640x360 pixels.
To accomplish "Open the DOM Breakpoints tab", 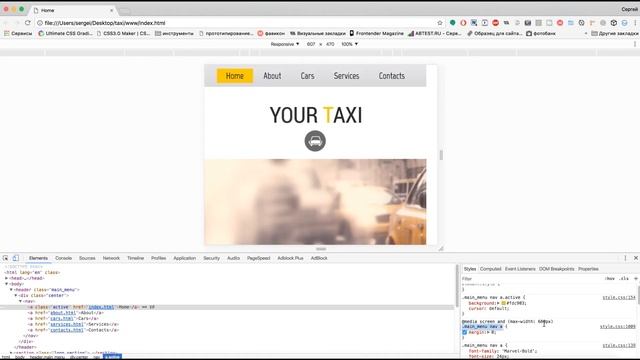I will click(557, 269).
